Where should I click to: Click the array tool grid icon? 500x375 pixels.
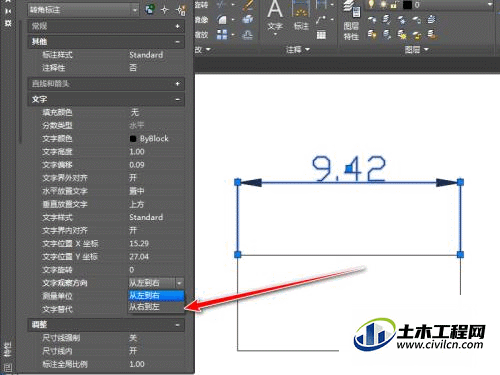[222, 34]
